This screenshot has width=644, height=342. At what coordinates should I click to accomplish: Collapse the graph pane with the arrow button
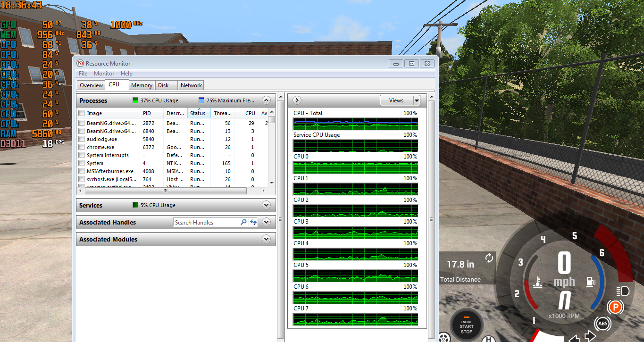point(297,100)
